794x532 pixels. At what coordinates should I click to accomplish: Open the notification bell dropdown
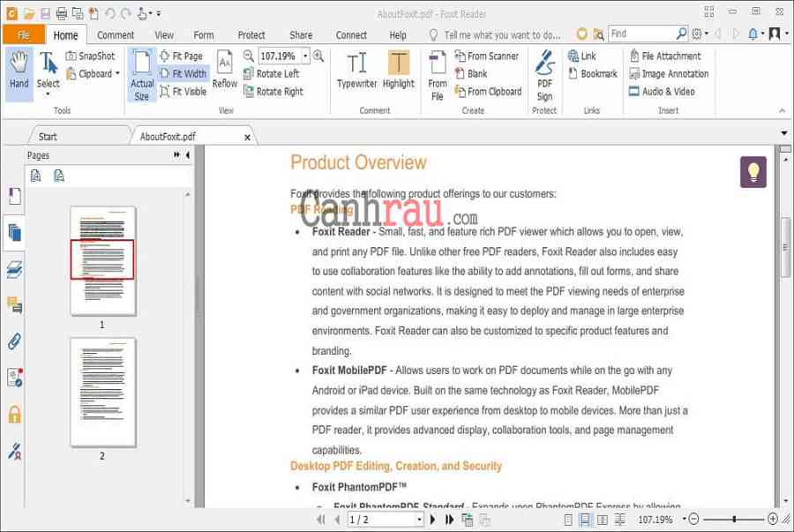[762, 34]
